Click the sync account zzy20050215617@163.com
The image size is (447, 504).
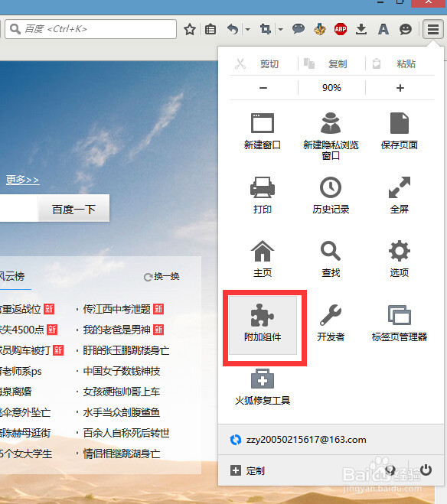tap(331, 440)
